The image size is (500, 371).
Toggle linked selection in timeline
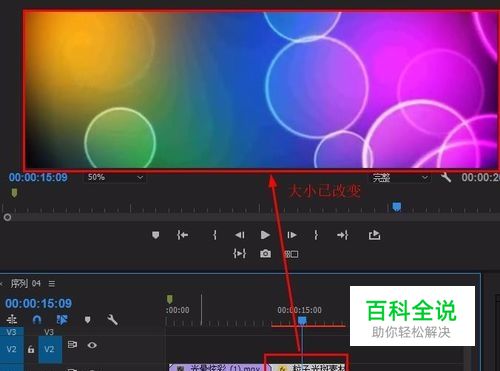[x=62, y=320]
